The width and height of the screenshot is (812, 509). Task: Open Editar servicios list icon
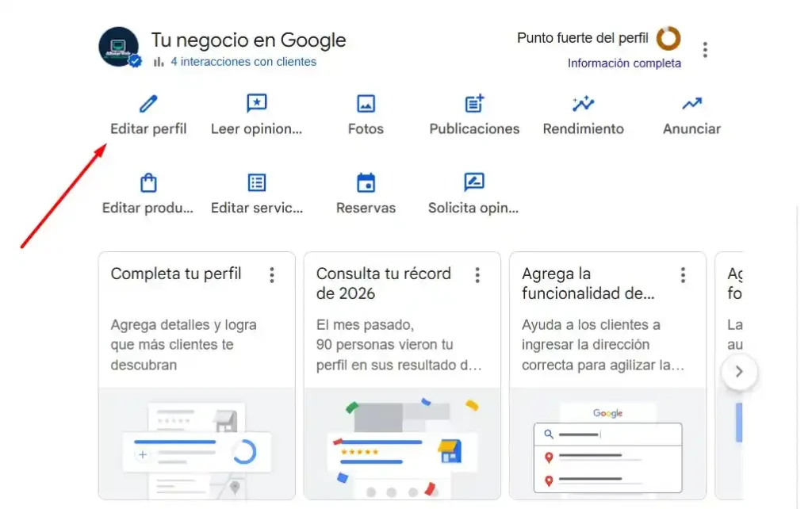(257, 183)
